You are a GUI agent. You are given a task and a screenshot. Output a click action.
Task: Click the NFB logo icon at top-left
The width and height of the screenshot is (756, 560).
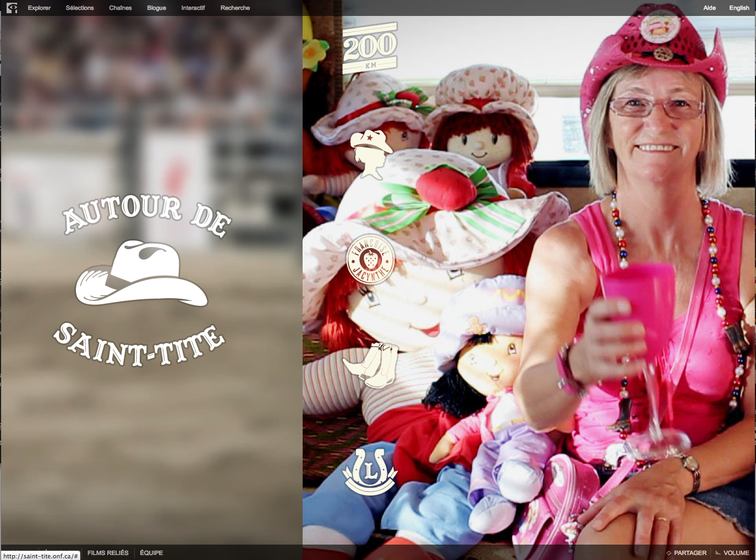[x=12, y=8]
